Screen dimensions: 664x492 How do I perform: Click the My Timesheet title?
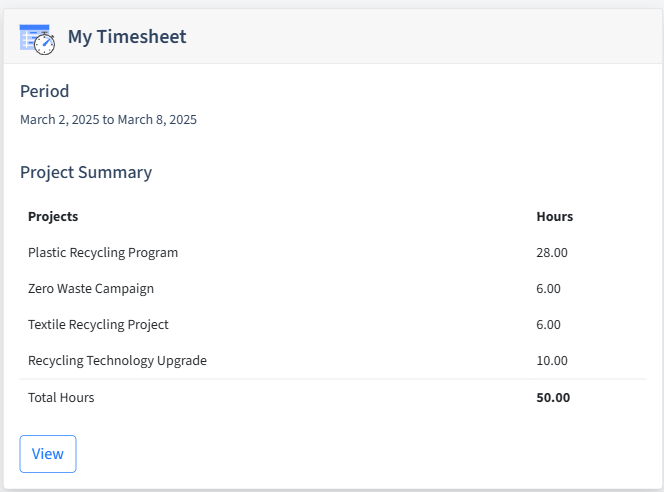click(x=127, y=37)
